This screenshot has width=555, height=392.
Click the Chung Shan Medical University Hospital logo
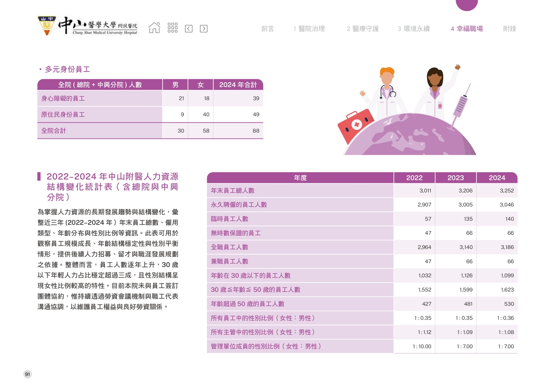(x=88, y=26)
